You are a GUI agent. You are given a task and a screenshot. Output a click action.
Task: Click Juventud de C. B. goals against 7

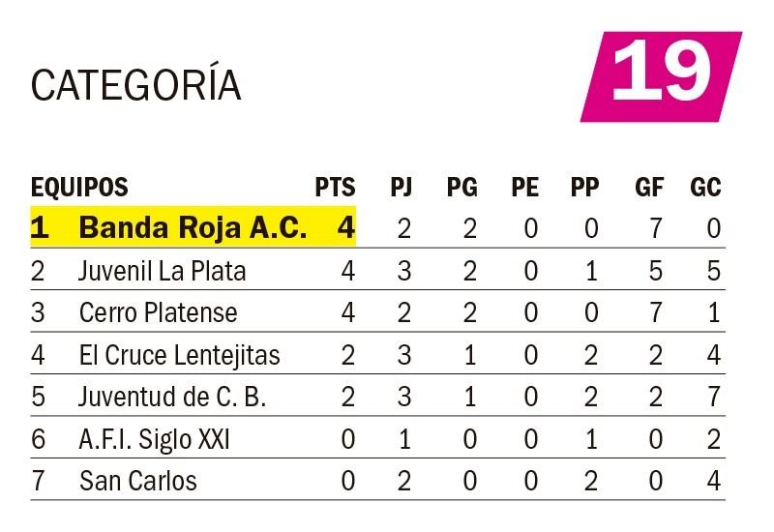pos(714,397)
